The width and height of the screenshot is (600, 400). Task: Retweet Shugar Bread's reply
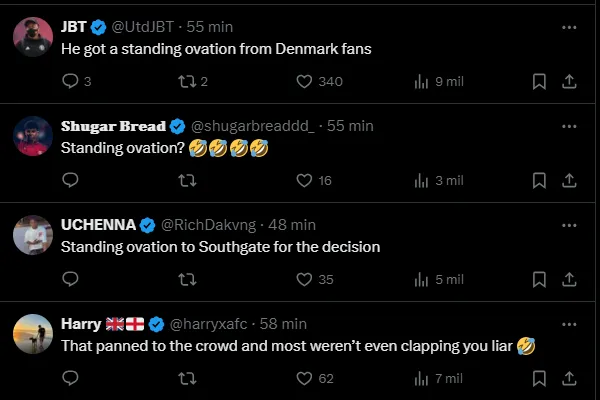pyautogui.click(x=187, y=181)
